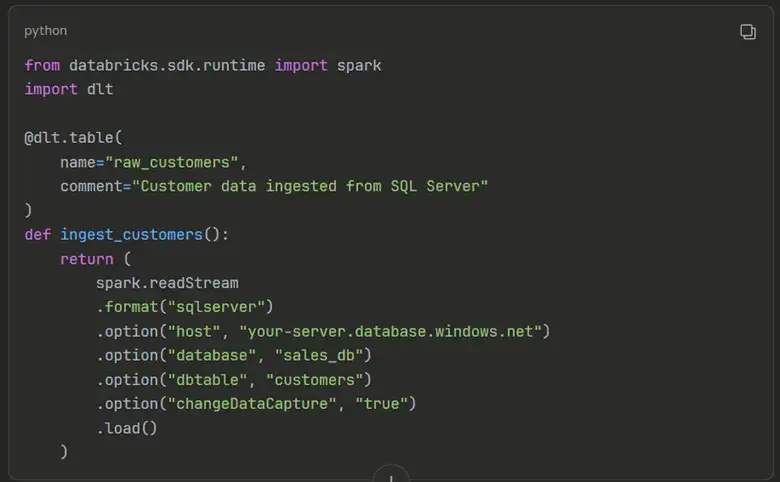Click the 'import dlt' line

(69, 89)
